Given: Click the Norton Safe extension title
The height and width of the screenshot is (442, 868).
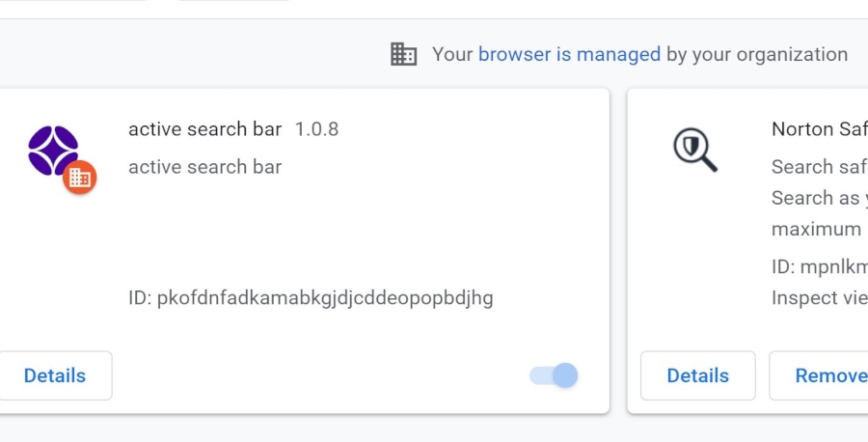Looking at the screenshot, I should click(x=820, y=128).
